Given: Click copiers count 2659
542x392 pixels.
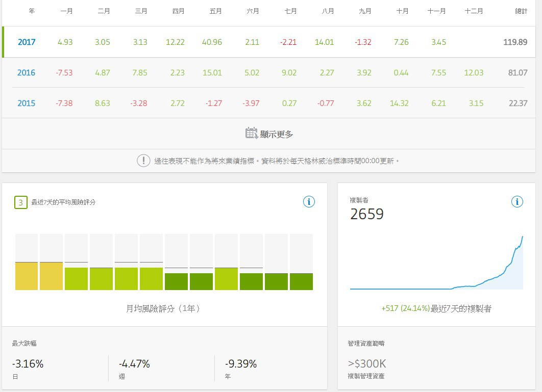Looking at the screenshot, I should tap(367, 214).
